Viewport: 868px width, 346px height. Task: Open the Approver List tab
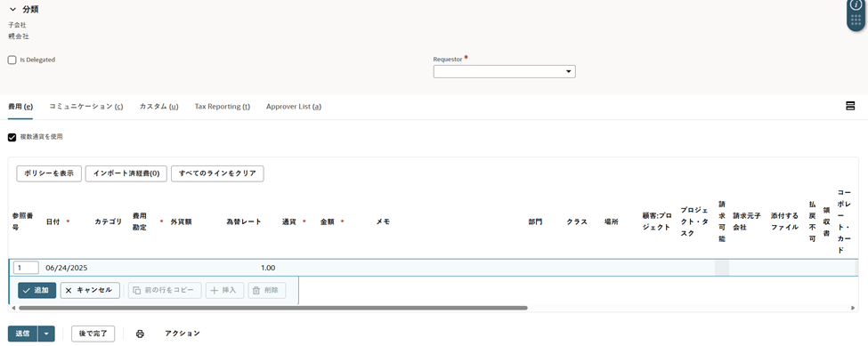(294, 107)
